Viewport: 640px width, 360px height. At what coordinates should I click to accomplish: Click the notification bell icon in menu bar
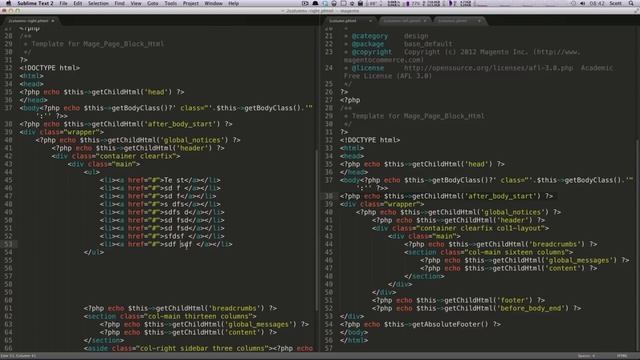tap(315, 3)
